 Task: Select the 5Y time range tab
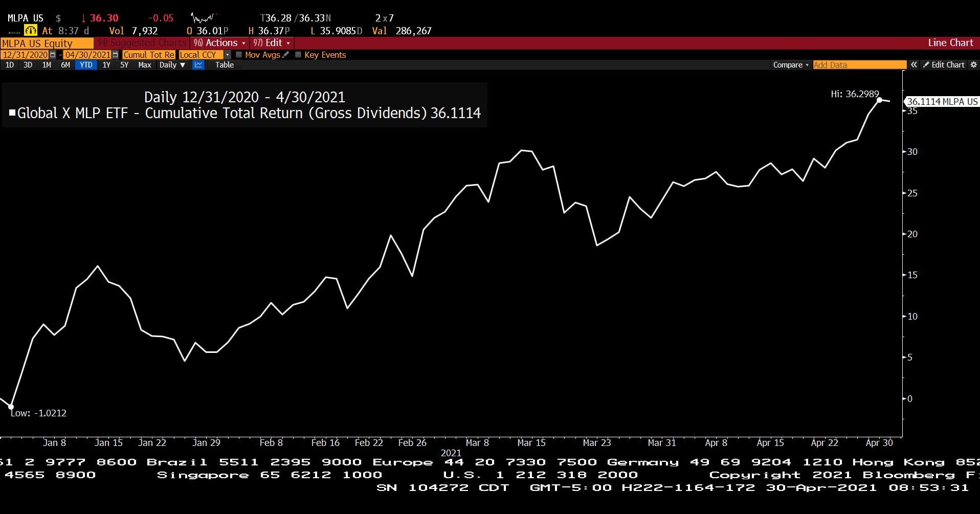click(124, 65)
